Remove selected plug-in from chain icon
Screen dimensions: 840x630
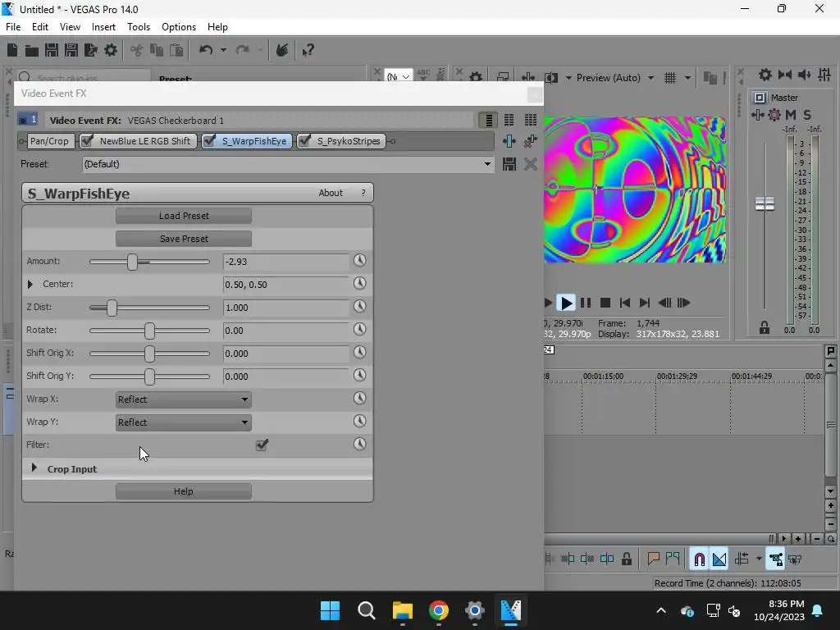pos(531,141)
